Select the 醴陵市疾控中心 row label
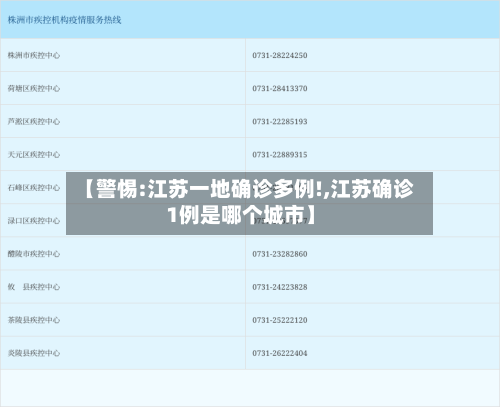The image size is (500, 407). pyautogui.click(x=34, y=254)
